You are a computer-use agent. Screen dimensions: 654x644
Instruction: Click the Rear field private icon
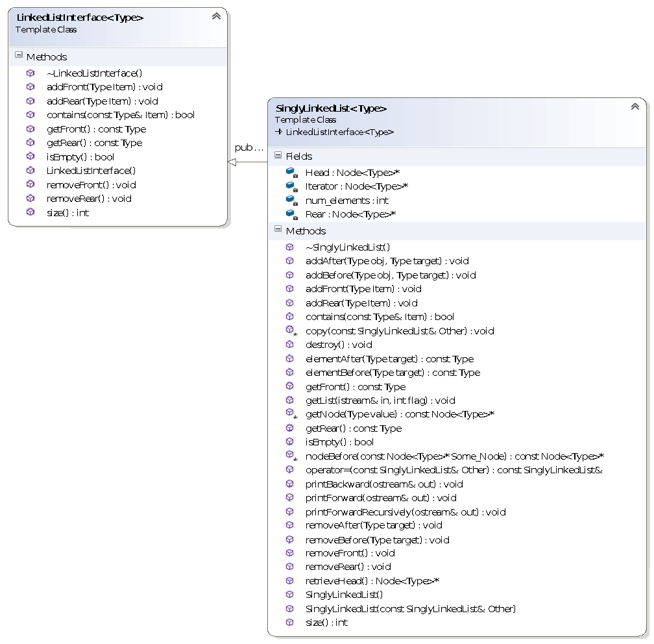click(291, 214)
